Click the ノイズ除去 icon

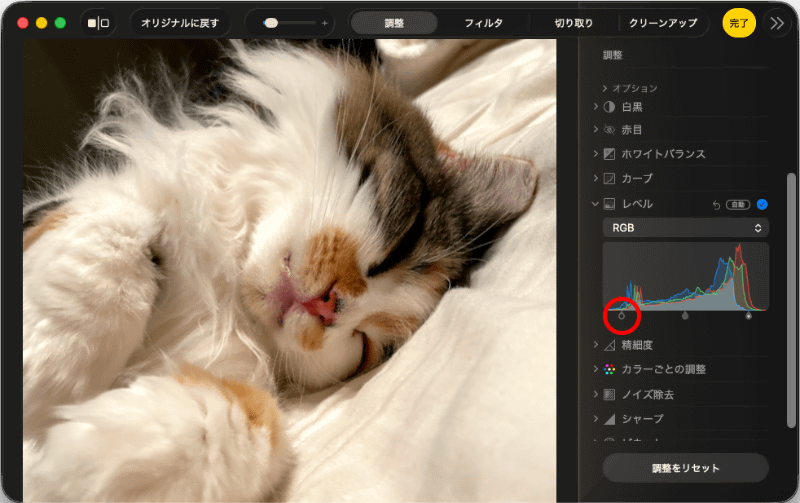pos(609,394)
